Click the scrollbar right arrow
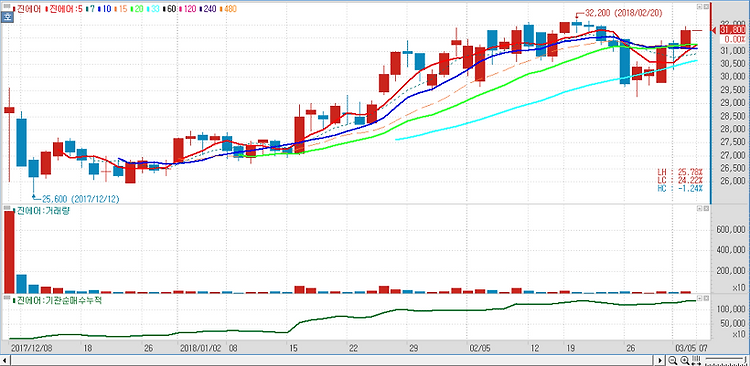Screen dimensions: 750x366 pyautogui.click(x=660, y=360)
